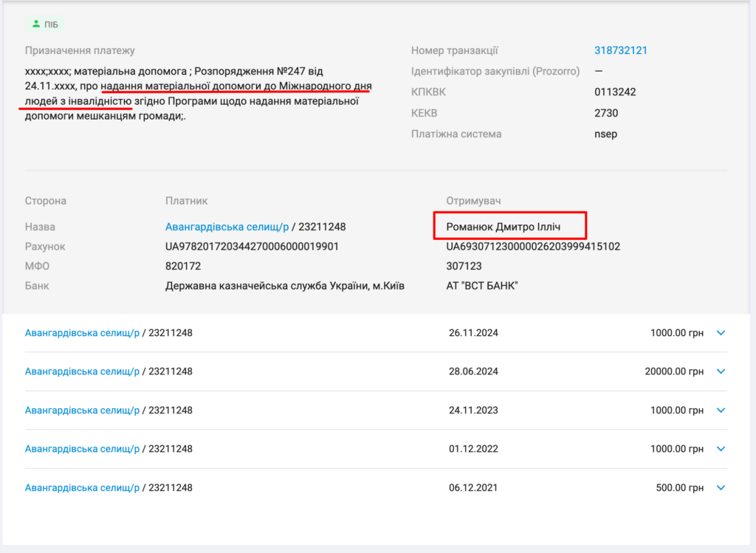
Task: Open transaction number 318732121 link
Action: pos(620,50)
